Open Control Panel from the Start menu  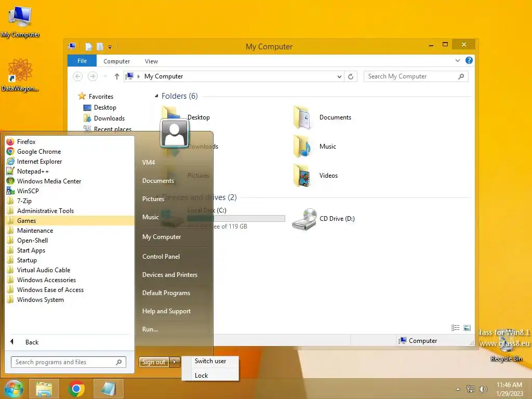click(161, 257)
